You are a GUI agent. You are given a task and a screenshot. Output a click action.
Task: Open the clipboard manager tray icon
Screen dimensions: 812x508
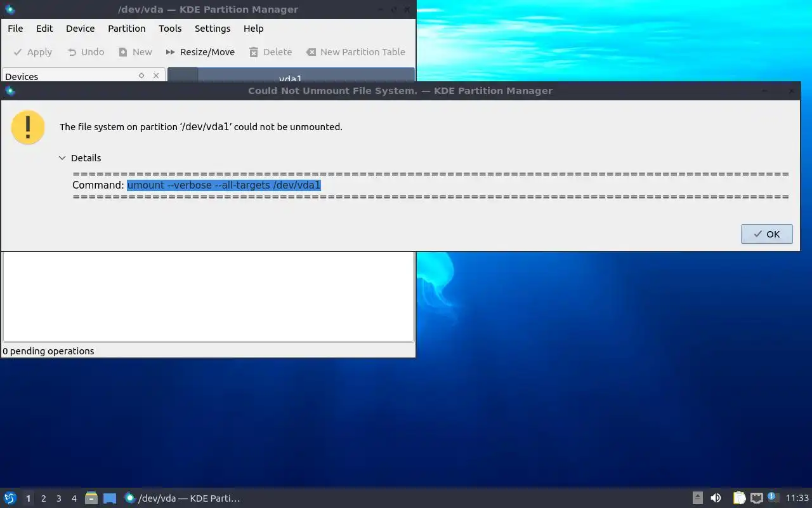(739, 498)
